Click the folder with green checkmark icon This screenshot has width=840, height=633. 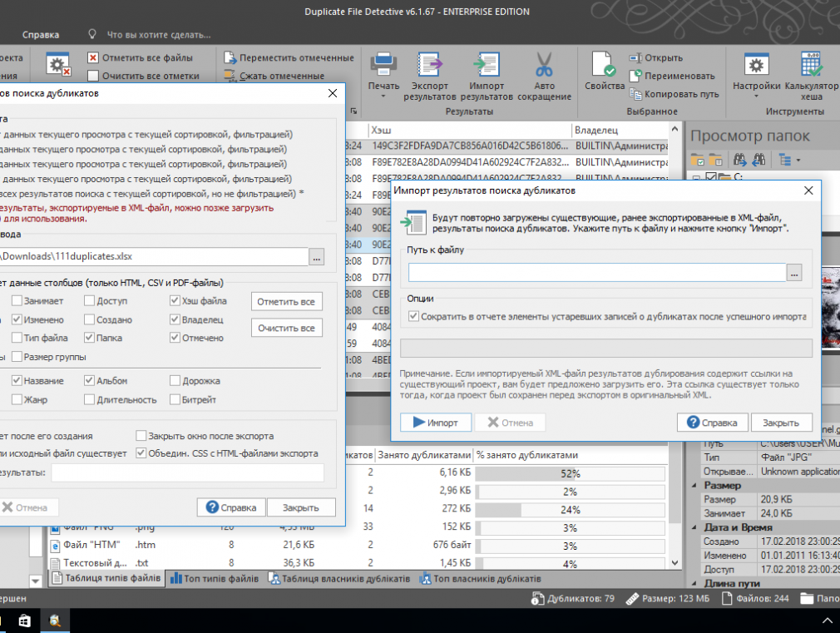(698, 160)
